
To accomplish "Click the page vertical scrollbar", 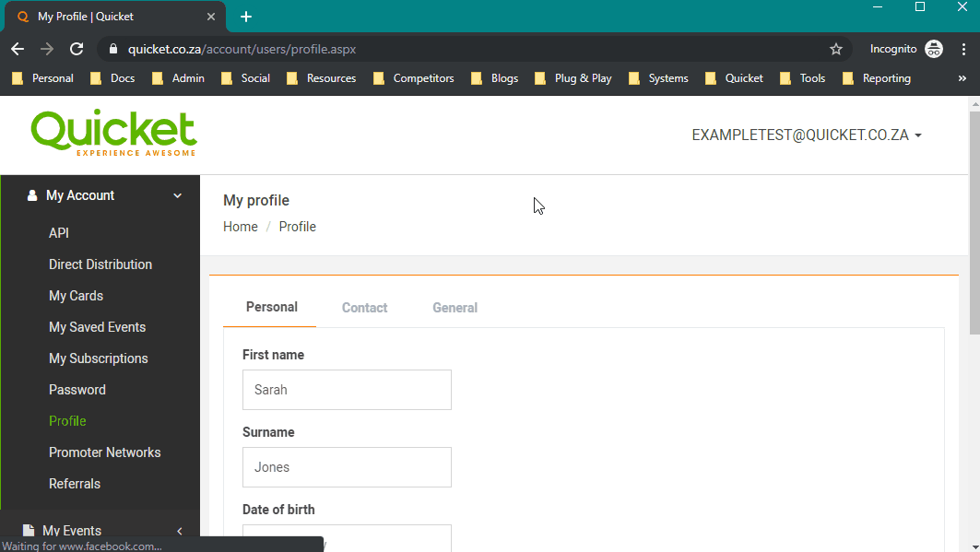I will coord(974,222).
